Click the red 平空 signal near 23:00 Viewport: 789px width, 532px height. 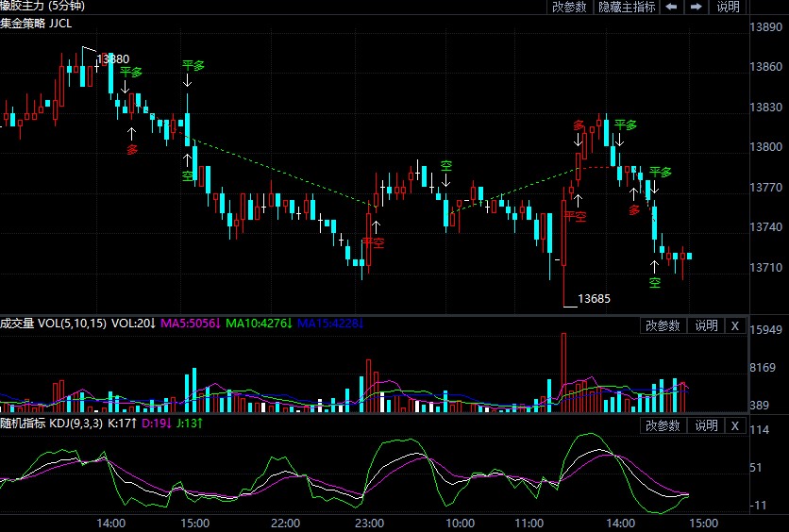[x=374, y=242]
